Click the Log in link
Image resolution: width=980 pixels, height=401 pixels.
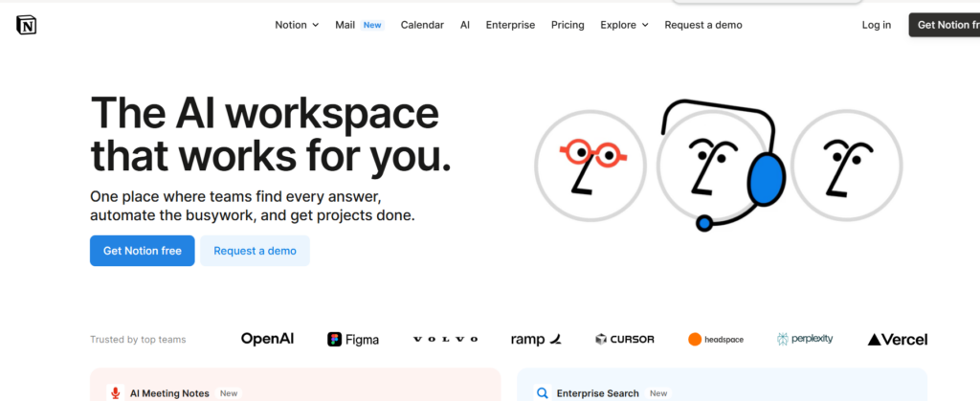pos(876,25)
